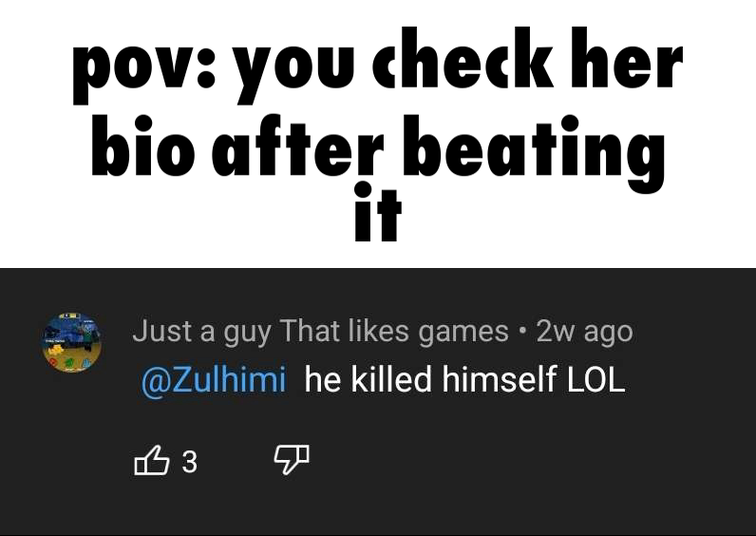Click the word 'after' in the caption
The height and width of the screenshot is (536, 756).
tap(297, 145)
